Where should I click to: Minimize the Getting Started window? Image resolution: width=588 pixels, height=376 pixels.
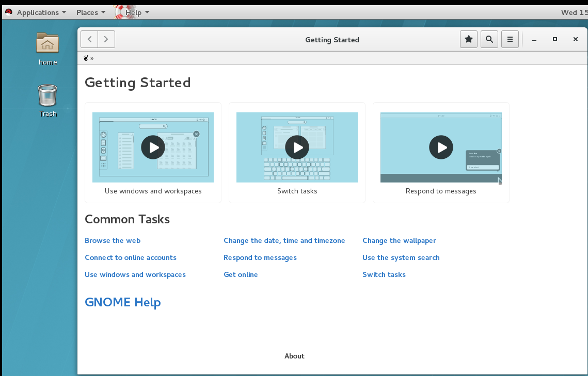click(x=534, y=39)
